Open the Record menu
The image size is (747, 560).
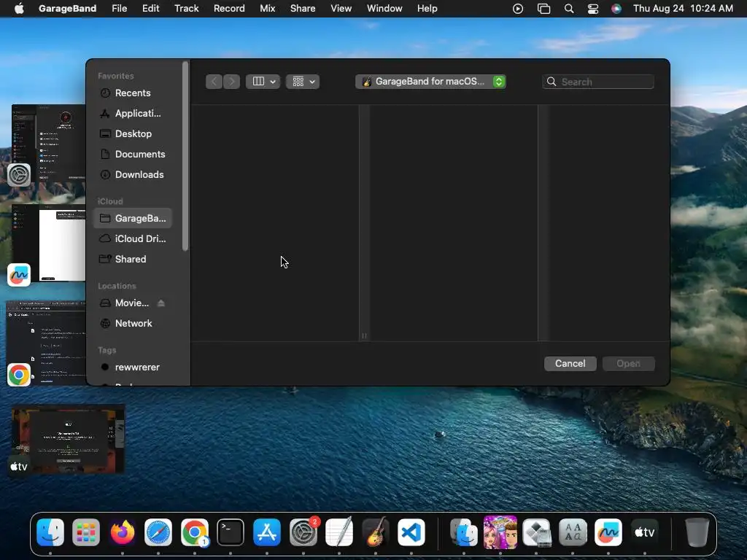tap(229, 9)
